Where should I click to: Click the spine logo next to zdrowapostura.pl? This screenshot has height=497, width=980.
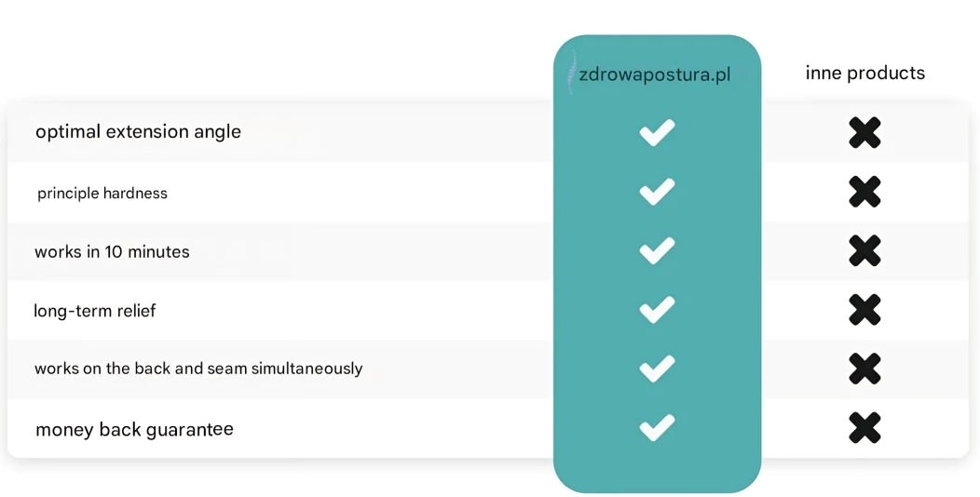pyautogui.click(x=571, y=72)
